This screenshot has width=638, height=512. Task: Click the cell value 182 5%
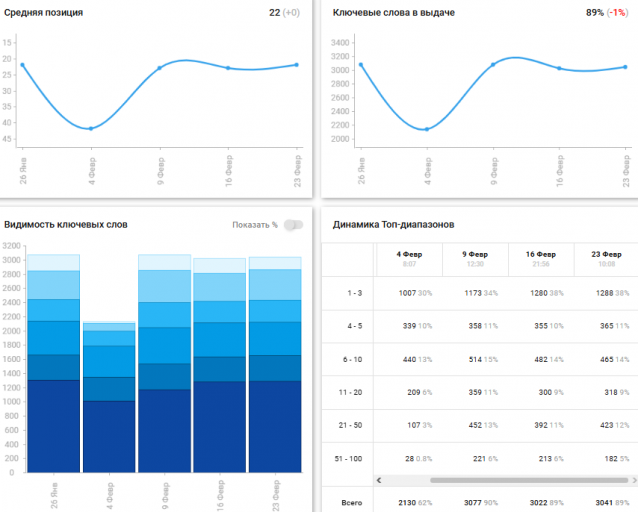pos(617,459)
